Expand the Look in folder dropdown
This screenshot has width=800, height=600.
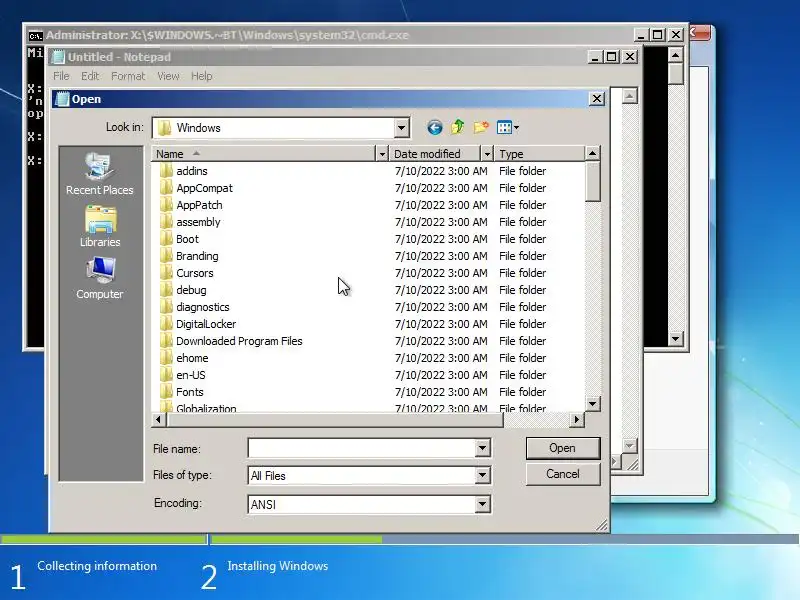coord(402,128)
